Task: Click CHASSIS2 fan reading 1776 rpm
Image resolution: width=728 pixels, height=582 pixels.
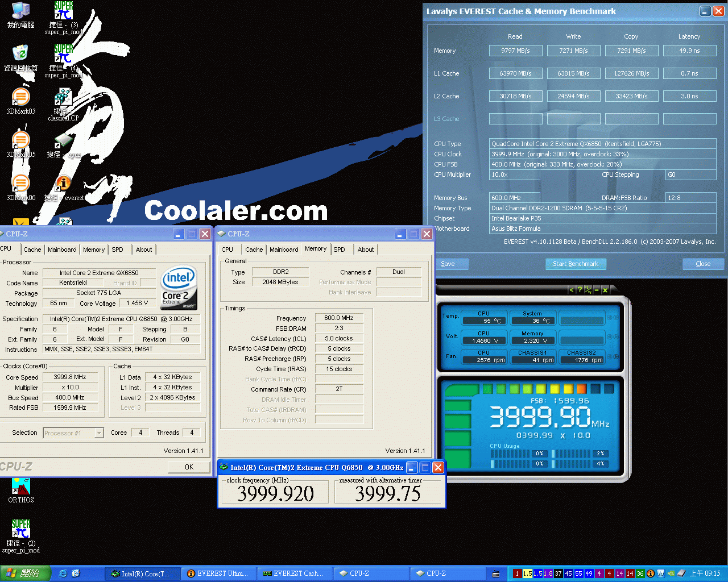Action: [x=581, y=360]
